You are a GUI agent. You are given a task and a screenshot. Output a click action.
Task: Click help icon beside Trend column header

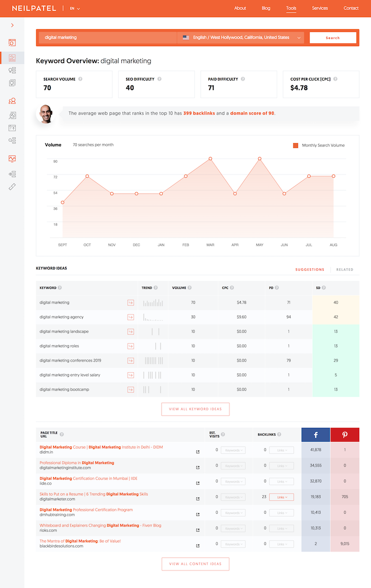tap(155, 287)
